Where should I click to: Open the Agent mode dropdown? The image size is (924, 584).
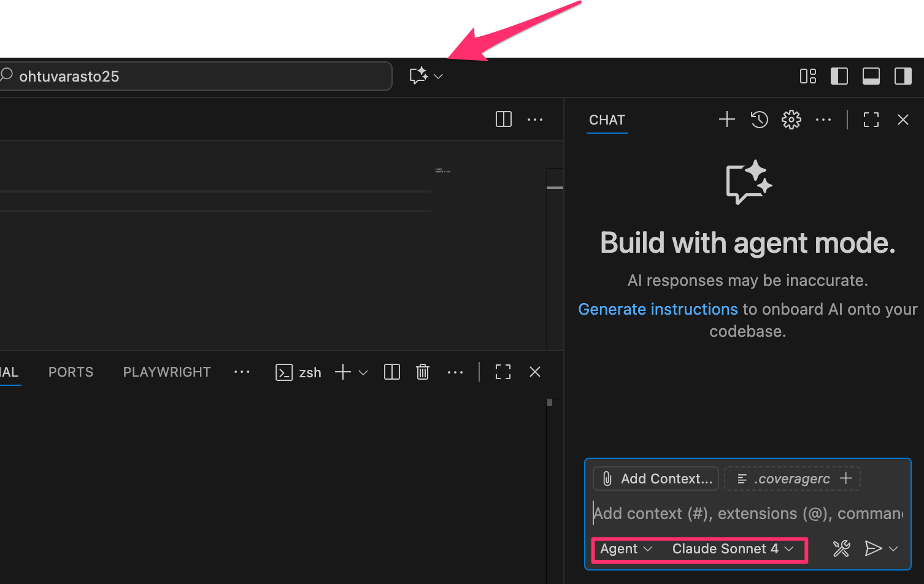coord(625,549)
